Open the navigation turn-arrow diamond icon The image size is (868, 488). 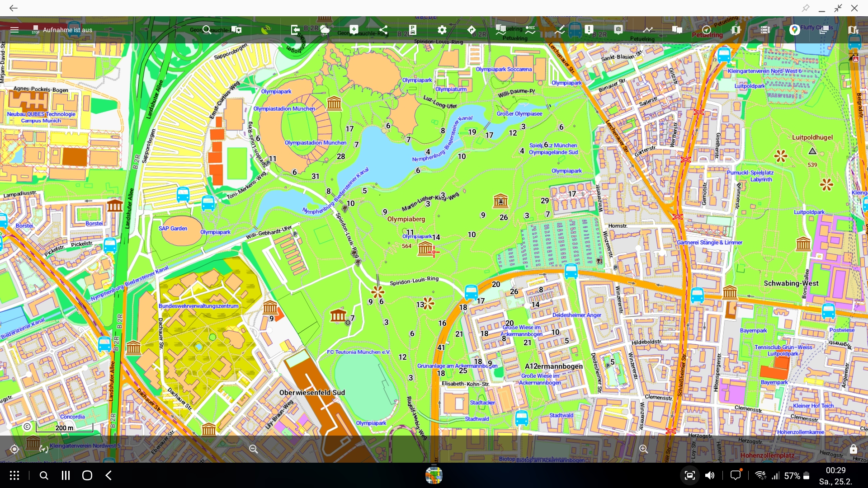tap(472, 30)
